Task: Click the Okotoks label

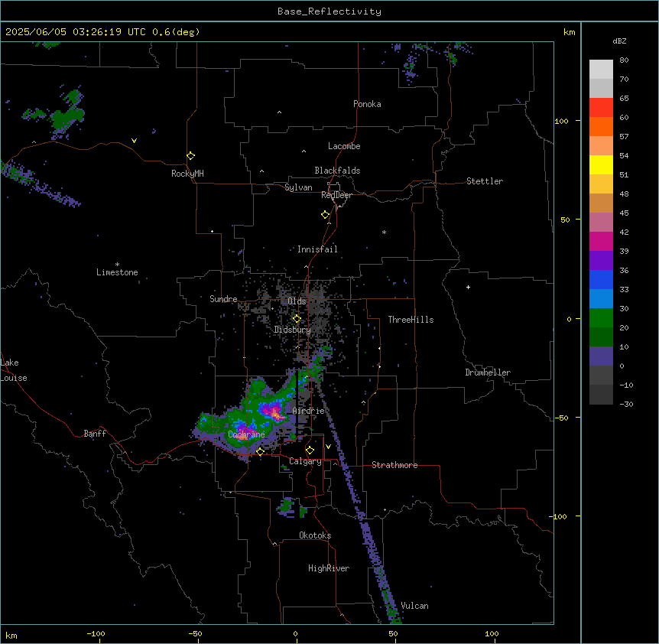Action: 315,535
